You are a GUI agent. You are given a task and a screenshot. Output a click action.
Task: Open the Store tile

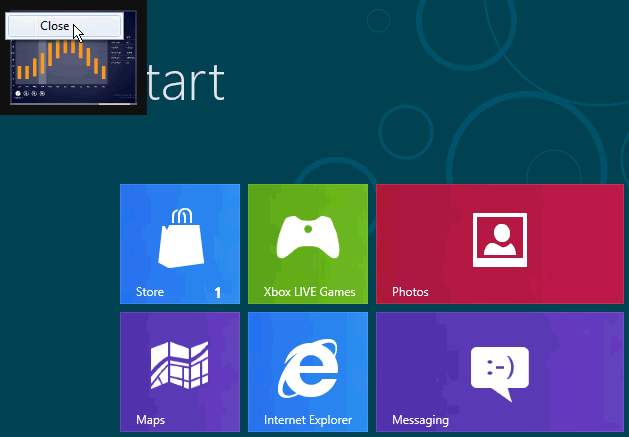(180, 244)
